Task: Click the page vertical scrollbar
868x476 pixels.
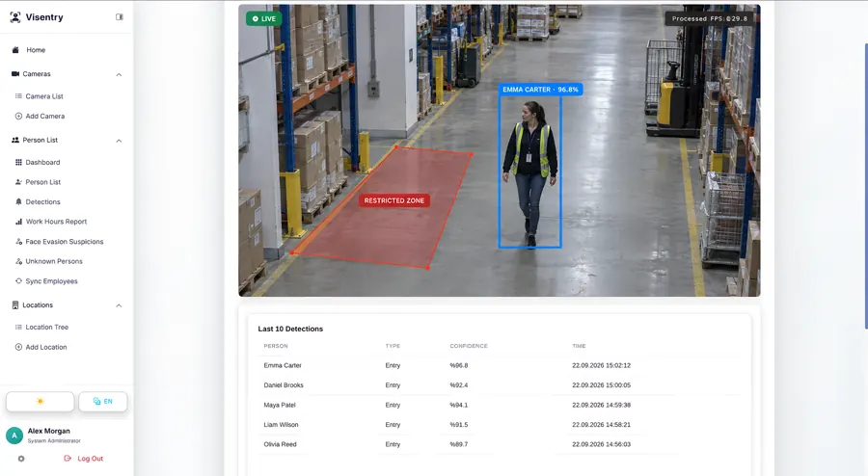Action: [x=865, y=185]
